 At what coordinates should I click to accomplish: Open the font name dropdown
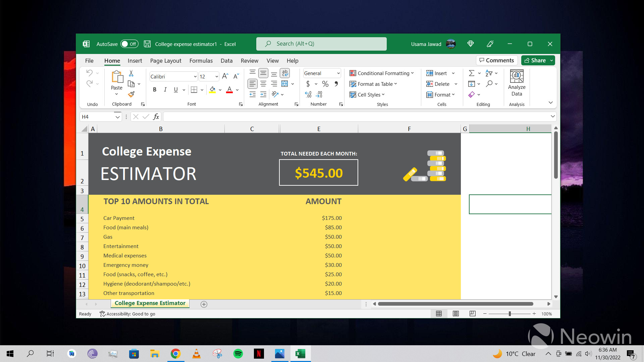pyautogui.click(x=195, y=76)
